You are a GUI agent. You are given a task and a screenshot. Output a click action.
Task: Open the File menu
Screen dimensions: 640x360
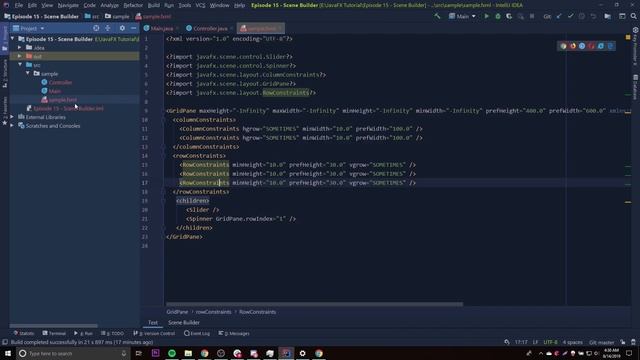(x=19, y=5)
